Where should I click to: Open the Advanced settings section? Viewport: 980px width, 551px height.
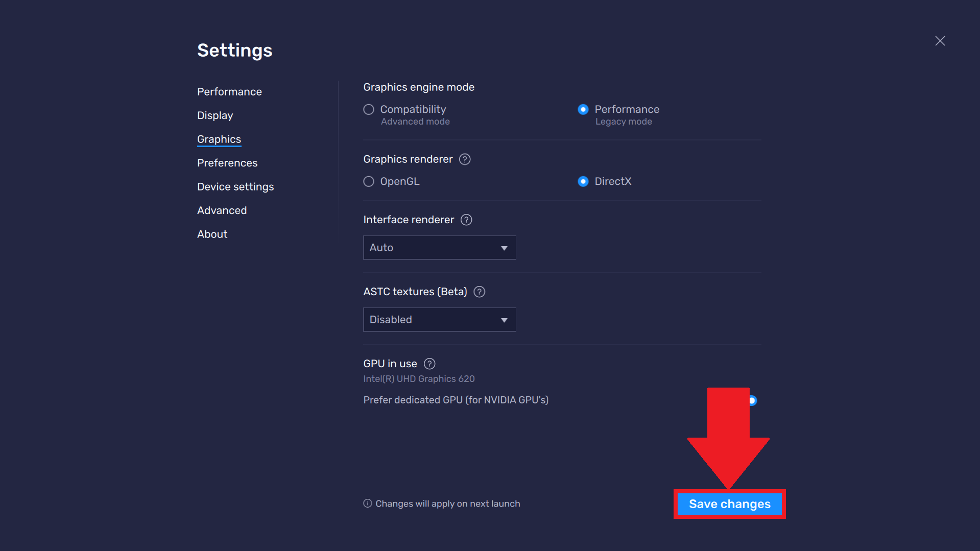222,210
